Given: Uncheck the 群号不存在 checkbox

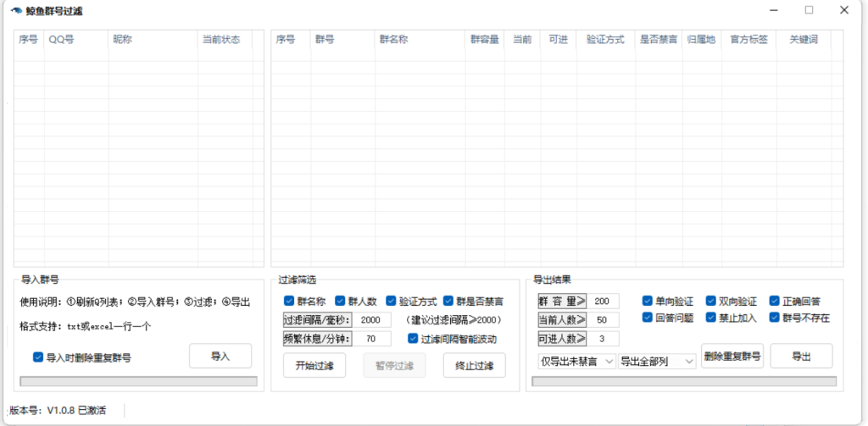Looking at the screenshot, I should 775,318.
